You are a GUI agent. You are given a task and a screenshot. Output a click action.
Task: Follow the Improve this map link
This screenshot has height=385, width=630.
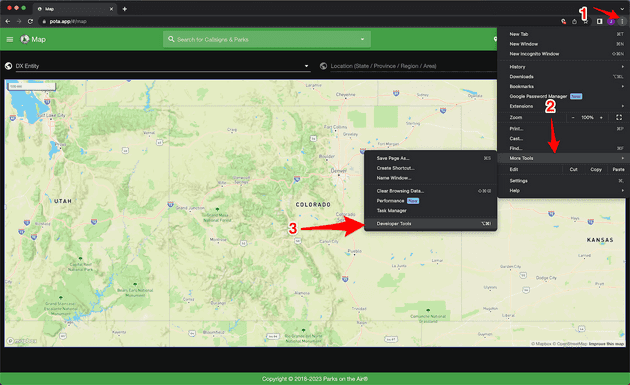pyautogui.click(x=606, y=344)
